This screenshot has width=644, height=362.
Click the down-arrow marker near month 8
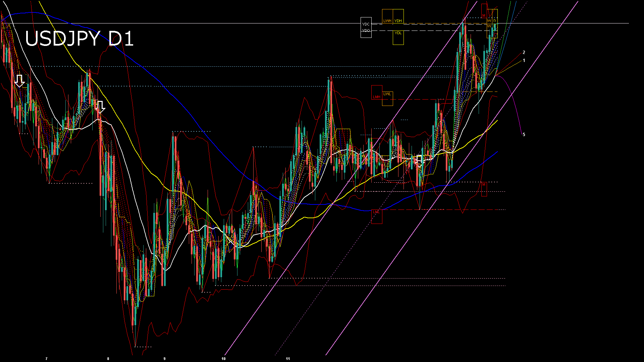coord(100,107)
